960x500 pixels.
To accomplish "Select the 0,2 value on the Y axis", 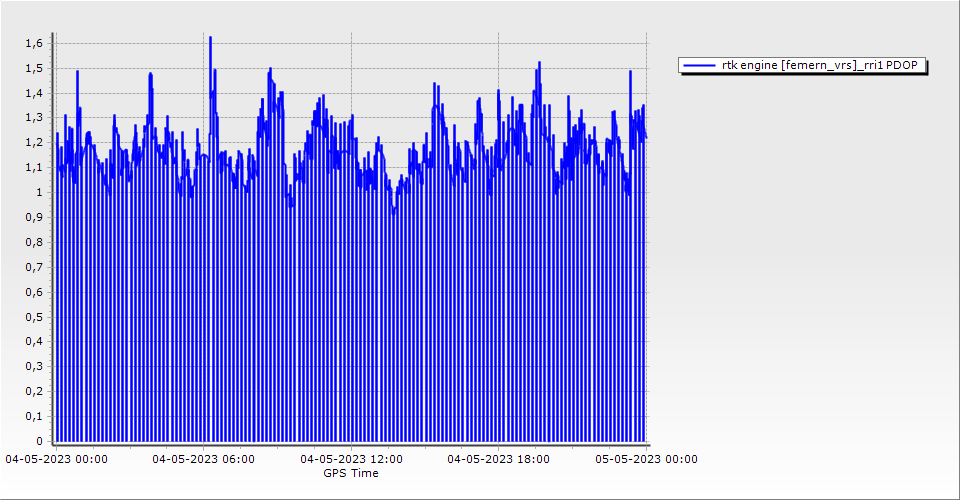I will tap(34, 391).
